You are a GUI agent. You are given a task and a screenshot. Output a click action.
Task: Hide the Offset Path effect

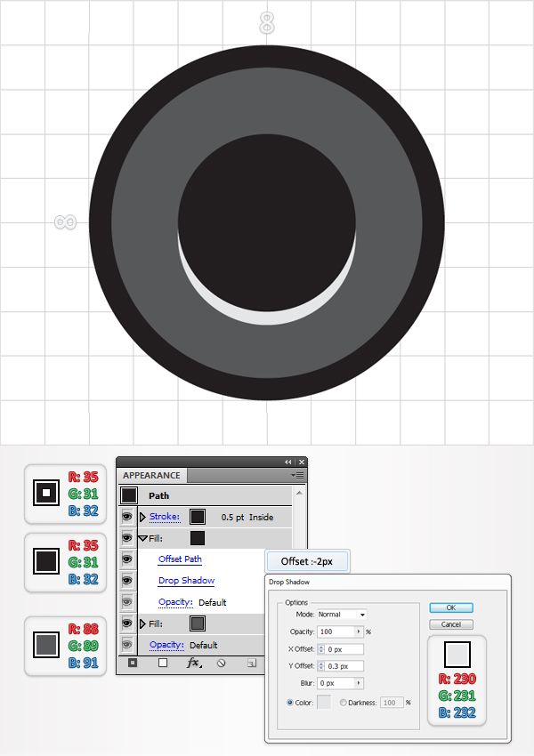127,559
